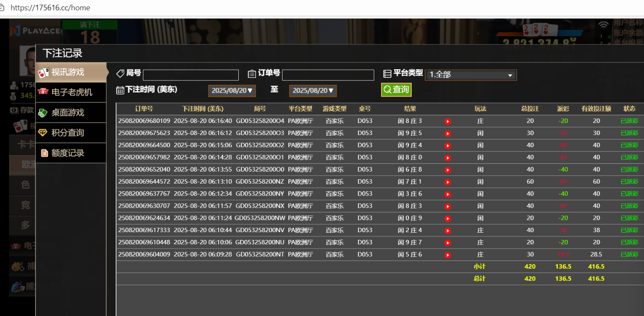Viewport: 644px width, 316px height.
Task: Click the browser address bar URL
Action: (x=50, y=8)
